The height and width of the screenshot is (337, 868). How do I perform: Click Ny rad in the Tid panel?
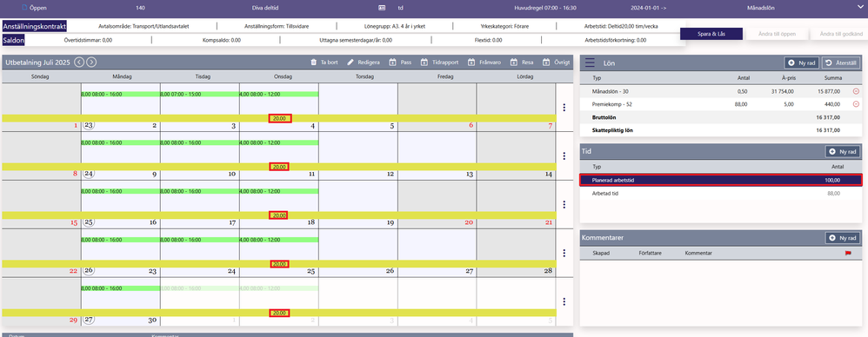[843, 151]
